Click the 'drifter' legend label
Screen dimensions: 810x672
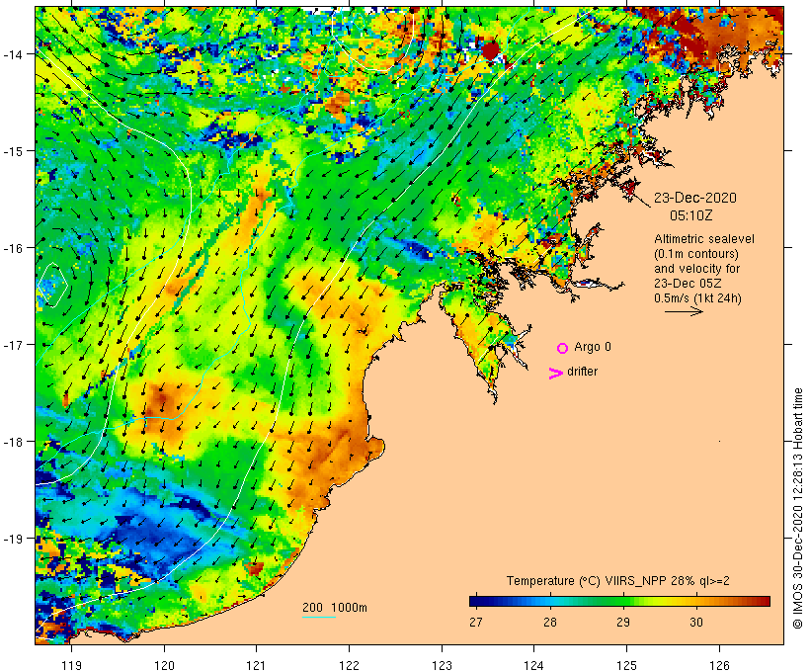582,372
